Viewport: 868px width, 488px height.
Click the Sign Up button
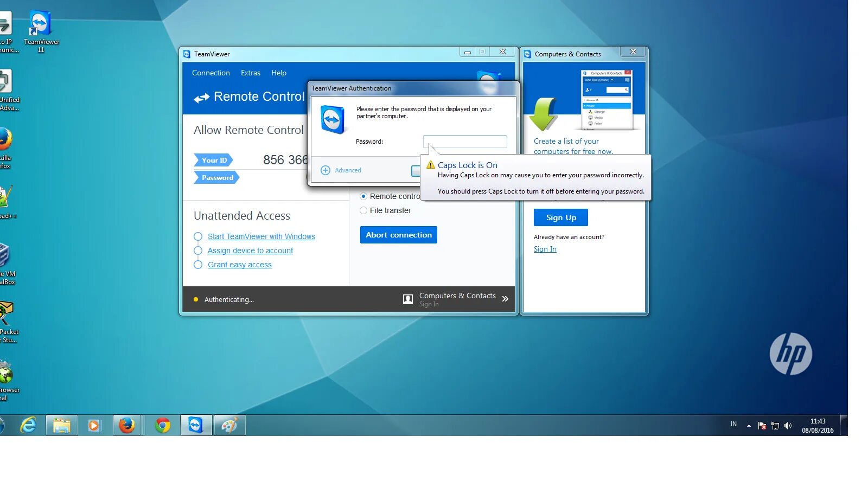coord(561,217)
